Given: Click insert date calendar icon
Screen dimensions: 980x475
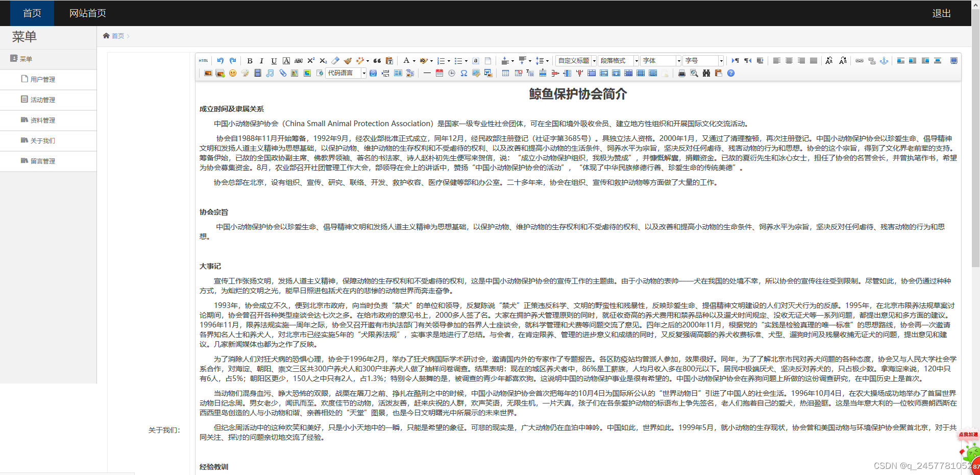Looking at the screenshot, I should point(439,73).
